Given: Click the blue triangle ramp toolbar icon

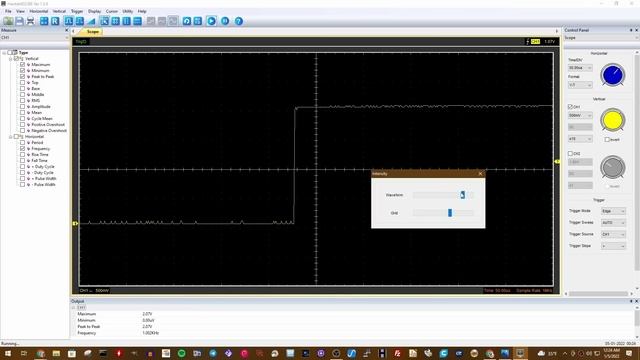Looking at the screenshot, I should pos(91,21).
